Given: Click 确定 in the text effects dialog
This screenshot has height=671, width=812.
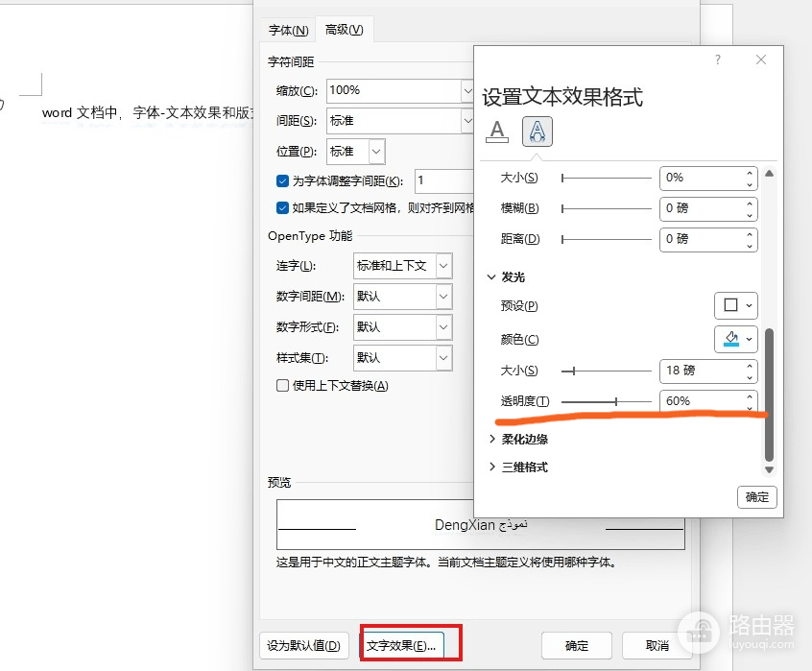Looking at the screenshot, I should click(x=756, y=497).
